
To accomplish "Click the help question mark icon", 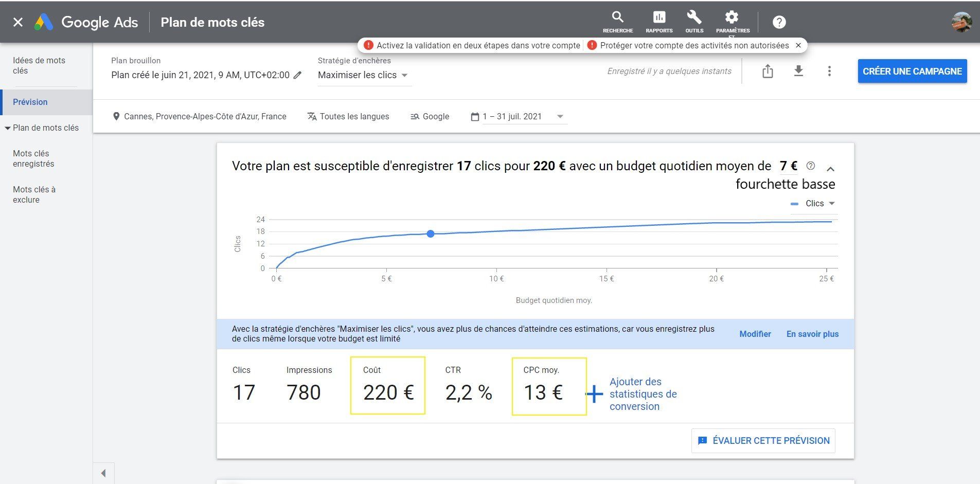I will tap(779, 22).
